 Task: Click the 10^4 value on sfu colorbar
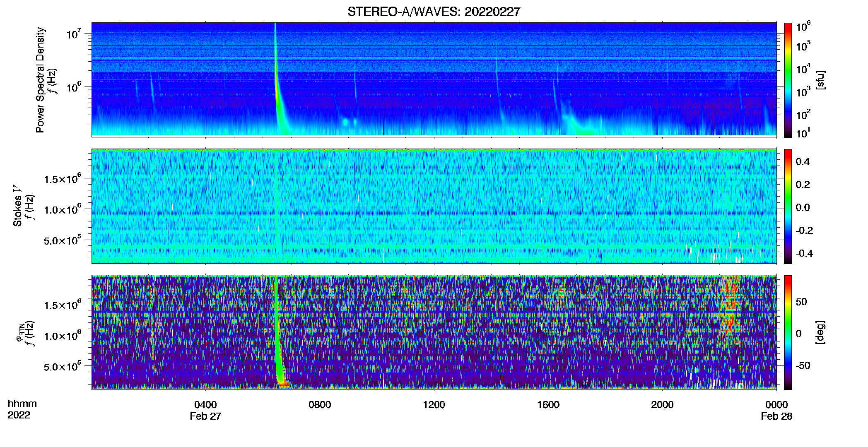[x=803, y=69]
